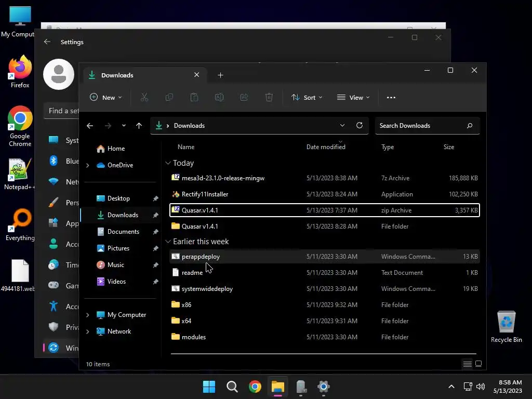Collapse the Earlier this week group
Screen dimensions: 532x399
pyautogui.click(x=168, y=241)
